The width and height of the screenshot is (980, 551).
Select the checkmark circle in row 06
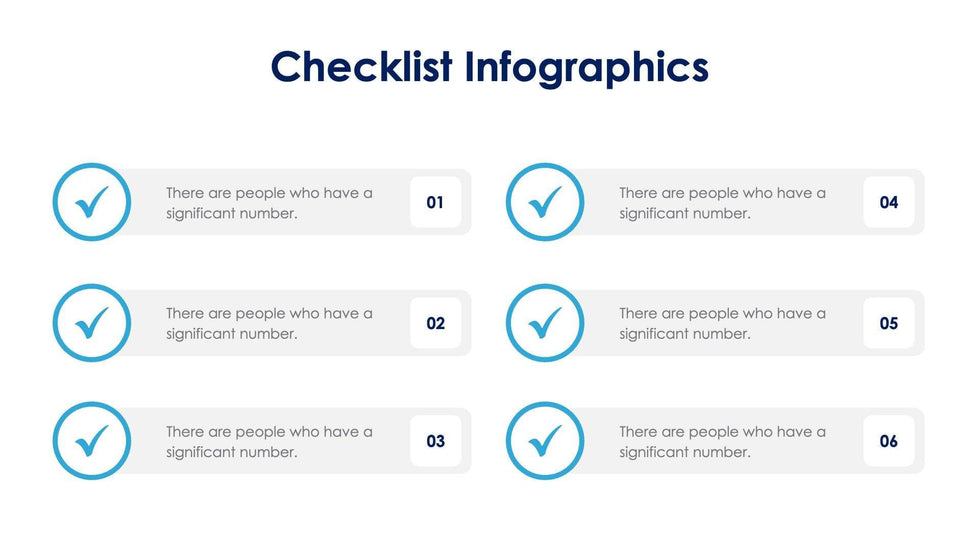coord(545,441)
